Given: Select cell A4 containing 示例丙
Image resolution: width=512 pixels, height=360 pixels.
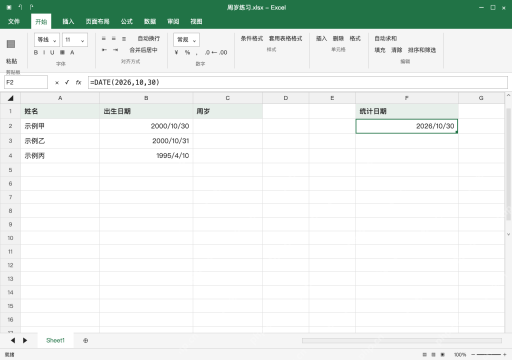Looking at the screenshot, I should [60, 156].
